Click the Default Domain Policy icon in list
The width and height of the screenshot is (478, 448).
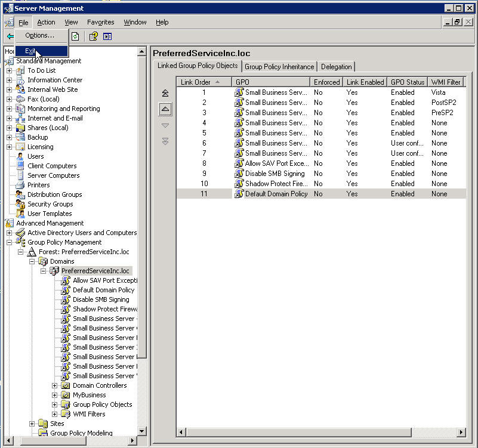point(239,194)
